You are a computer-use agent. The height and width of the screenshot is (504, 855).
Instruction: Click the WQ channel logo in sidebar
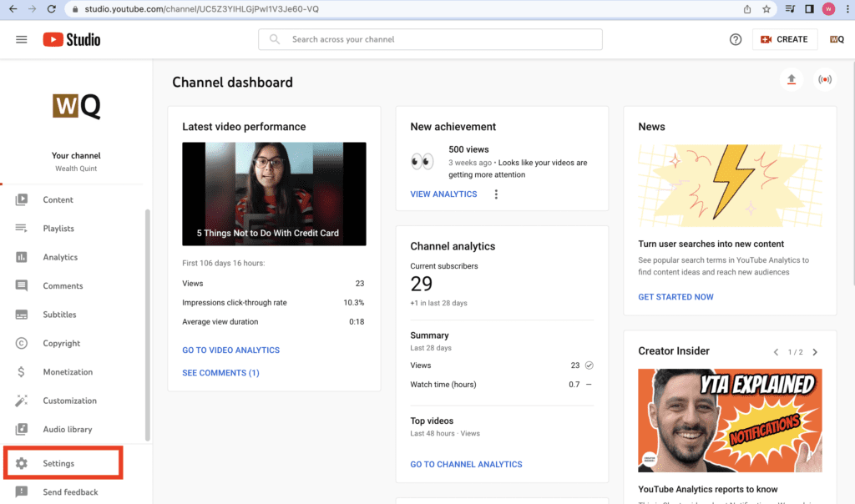tap(76, 106)
